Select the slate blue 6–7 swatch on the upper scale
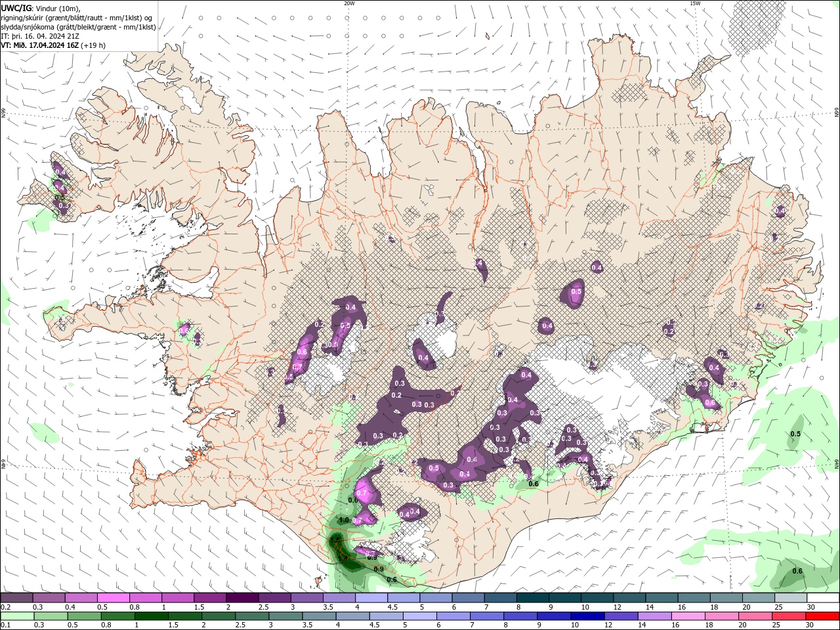 467,598
